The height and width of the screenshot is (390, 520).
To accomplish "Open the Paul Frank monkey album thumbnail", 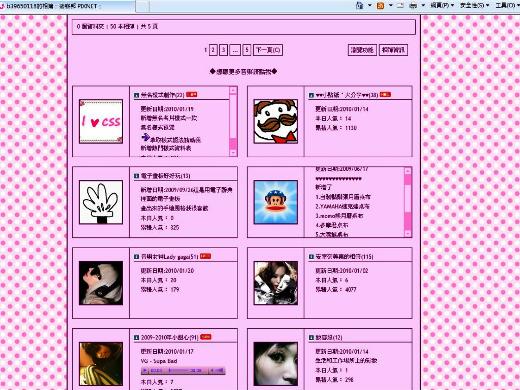I will (276, 202).
